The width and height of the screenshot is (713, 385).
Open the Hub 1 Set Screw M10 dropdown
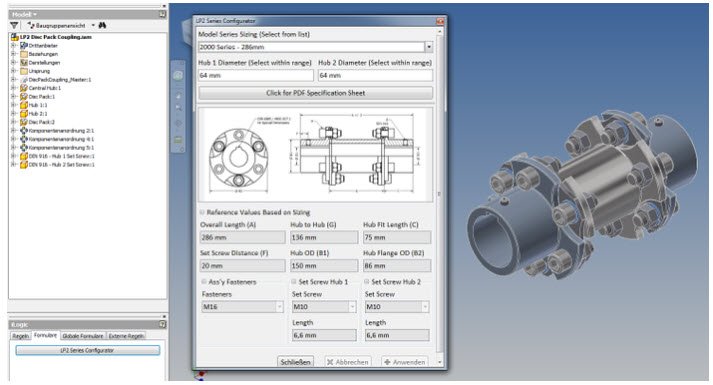click(352, 307)
